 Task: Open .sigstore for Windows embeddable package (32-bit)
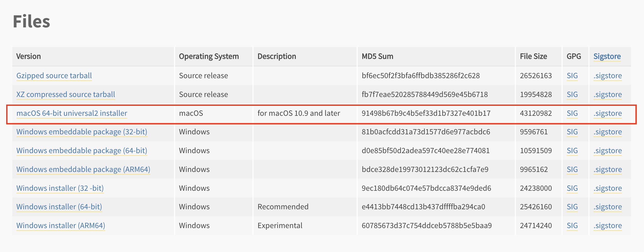pos(607,132)
